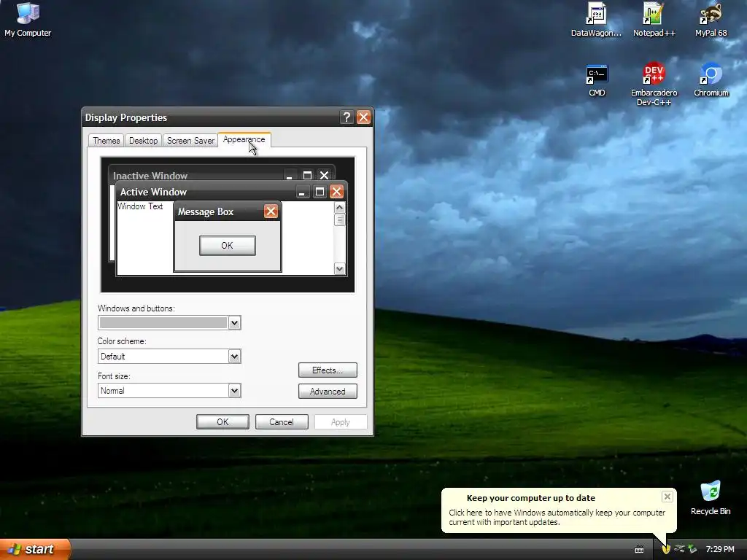Launch the CMD desktop shortcut
Screen dimensions: 747x560
[597, 80]
